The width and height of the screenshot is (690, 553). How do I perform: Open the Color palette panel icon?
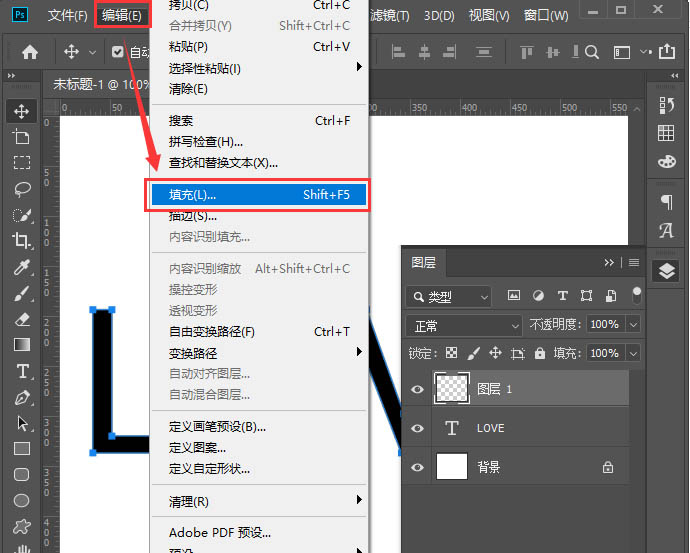point(667,161)
